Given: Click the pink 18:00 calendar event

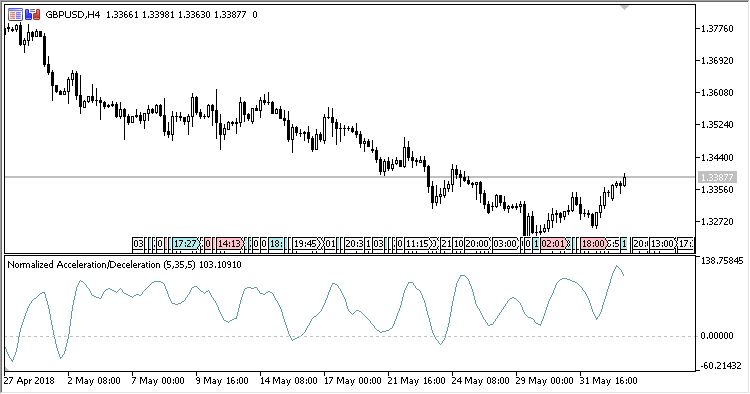Looking at the screenshot, I should 593,244.
